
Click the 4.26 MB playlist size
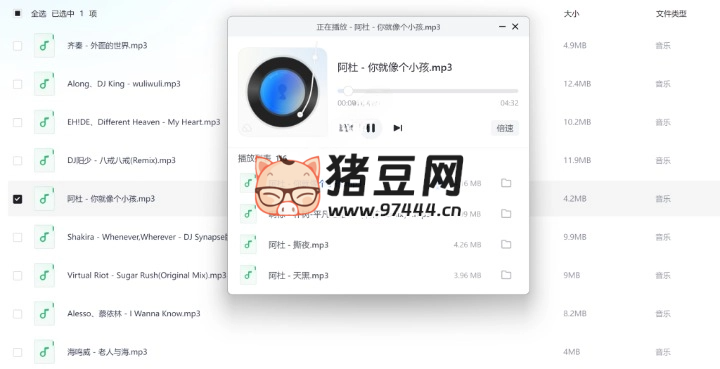(x=467, y=245)
